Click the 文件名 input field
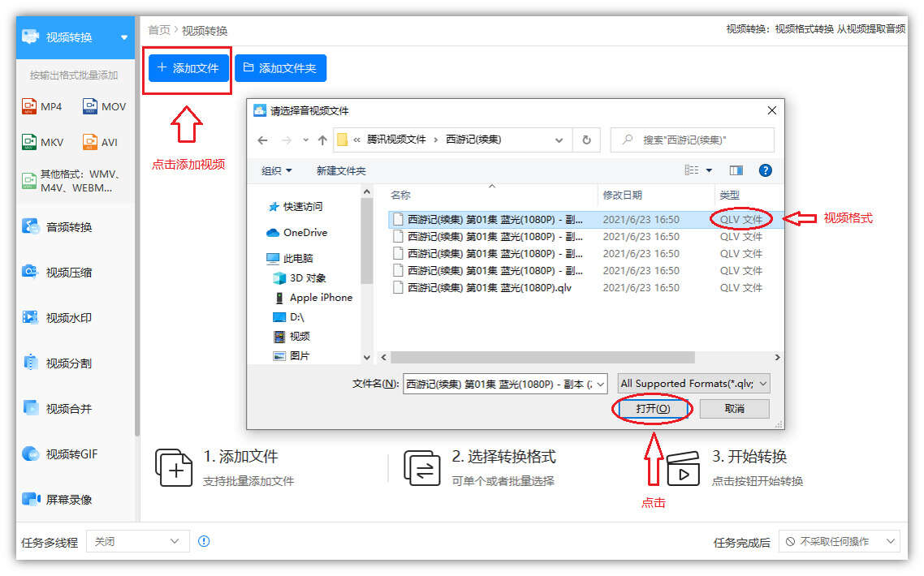The height and width of the screenshot is (576, 924). point(504,384)
